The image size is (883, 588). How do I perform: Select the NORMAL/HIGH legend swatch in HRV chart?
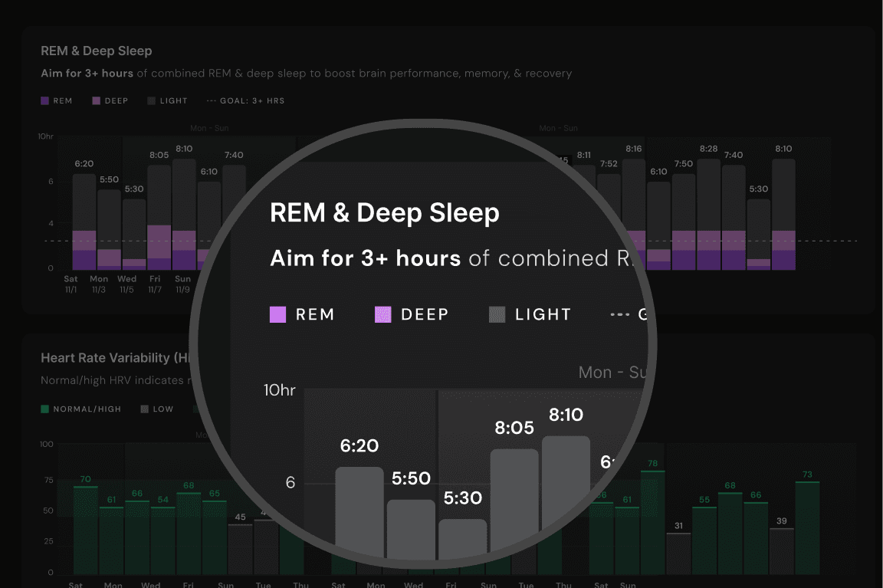pos(45,409)
